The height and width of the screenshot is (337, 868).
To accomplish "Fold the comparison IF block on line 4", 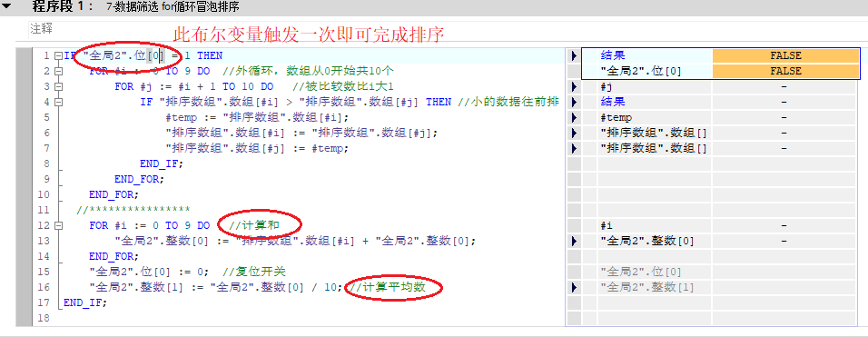I will point(59,103).
